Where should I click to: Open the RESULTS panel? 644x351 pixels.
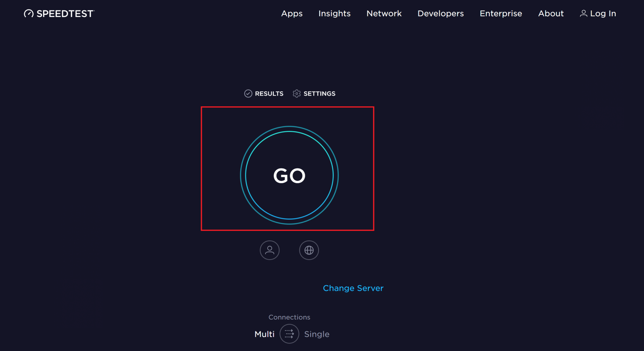[x=264, y=93]
